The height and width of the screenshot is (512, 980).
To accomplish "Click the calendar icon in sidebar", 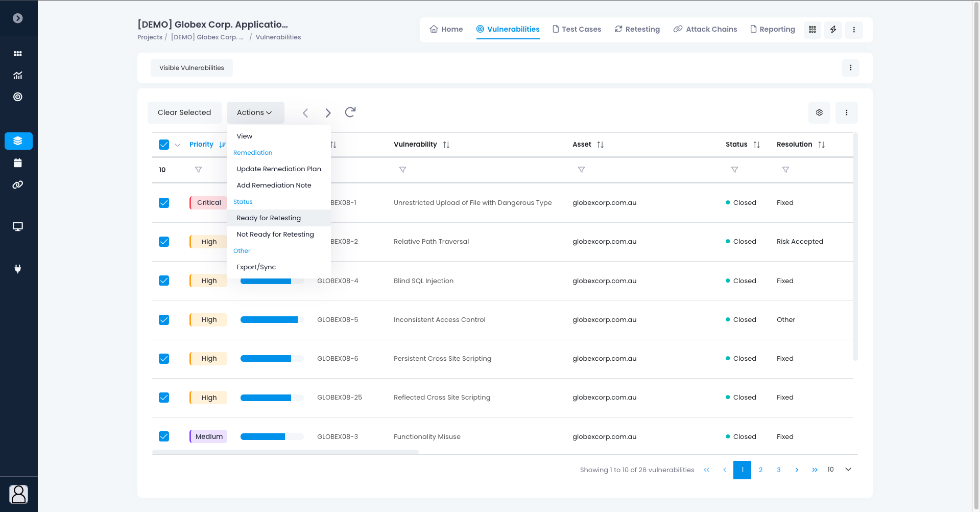I will 18,163.
